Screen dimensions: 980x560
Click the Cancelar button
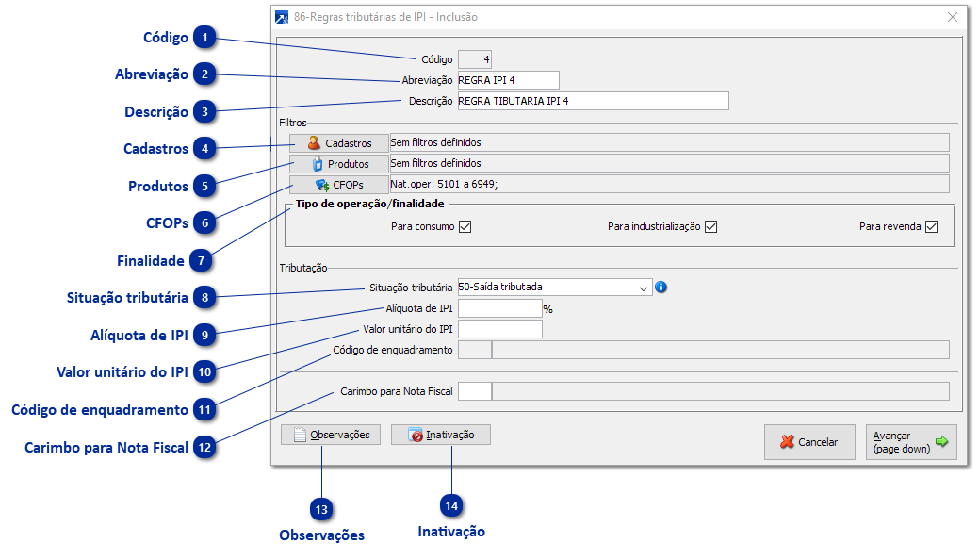point(809,442)
